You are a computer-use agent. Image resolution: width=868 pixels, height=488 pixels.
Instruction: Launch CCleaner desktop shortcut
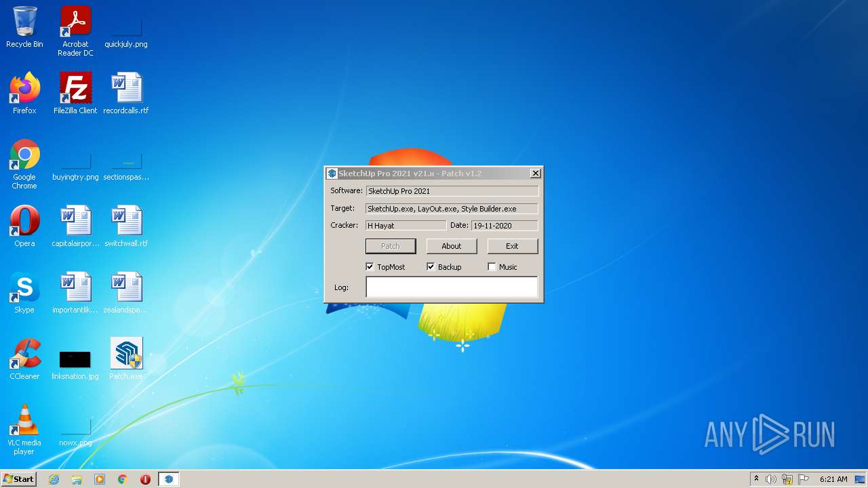[x=24, y=359]
